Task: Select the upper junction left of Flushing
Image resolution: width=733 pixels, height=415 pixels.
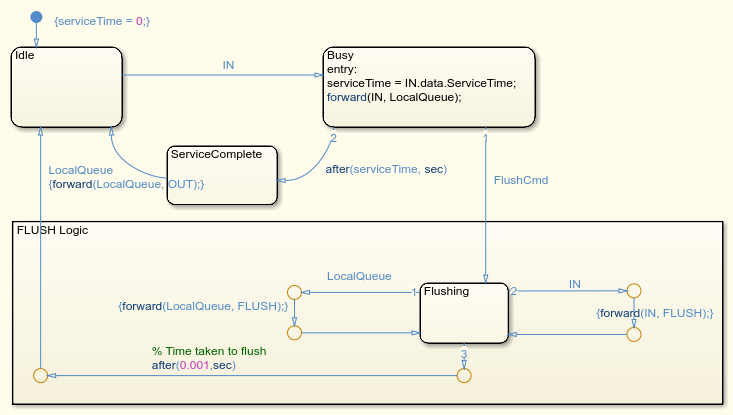Action: pos(294,293)
